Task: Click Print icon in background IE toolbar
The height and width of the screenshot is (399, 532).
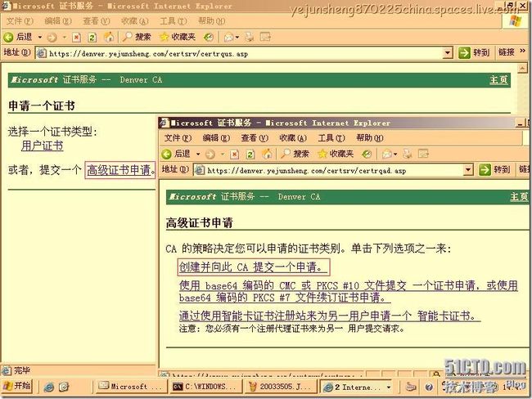Action: pyautogui.click(x=250, y=37)
